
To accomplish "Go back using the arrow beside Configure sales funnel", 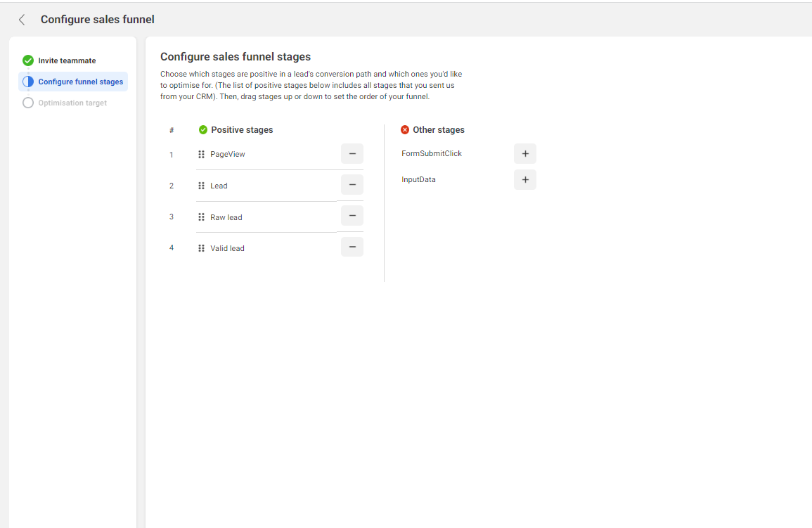I will click(22, 20).
